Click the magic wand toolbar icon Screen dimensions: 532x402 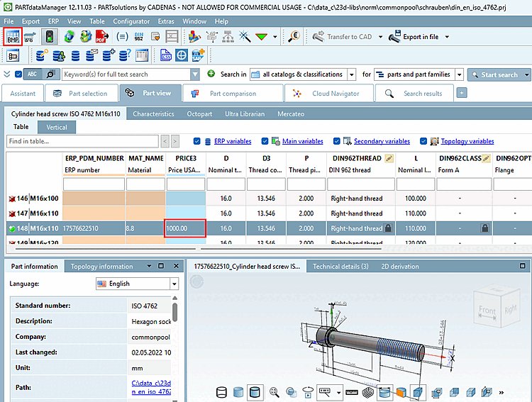pyautogui.click(x=245, y=36)
